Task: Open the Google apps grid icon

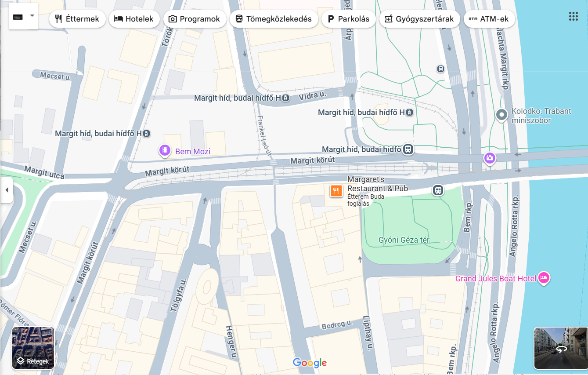Action: click(573, 17)
